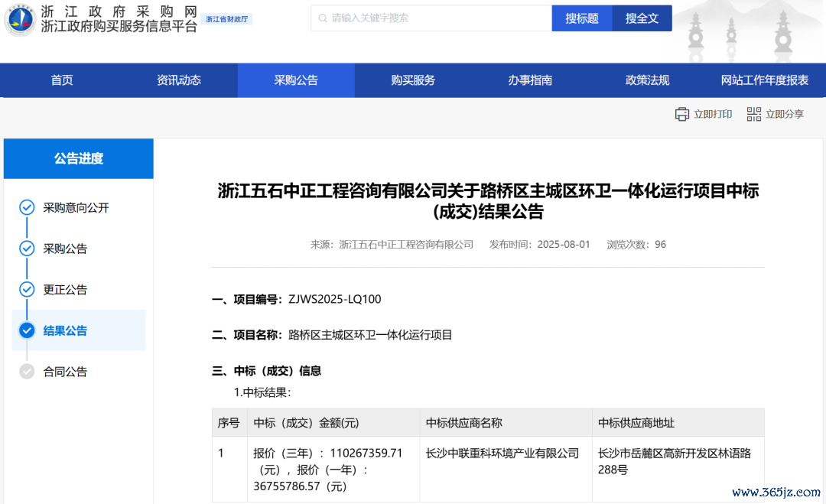Click the project number ZJWS2025-LQ100

click(x=334, y=299)
